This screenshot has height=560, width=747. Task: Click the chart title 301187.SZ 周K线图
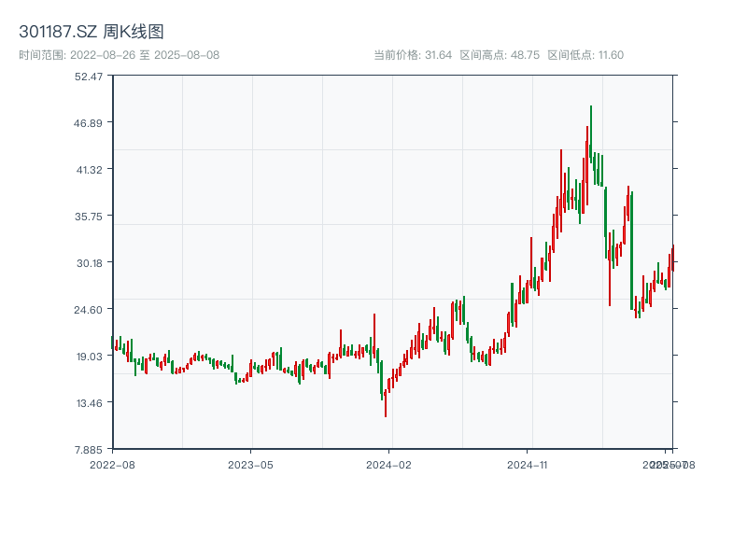(92, 32)
